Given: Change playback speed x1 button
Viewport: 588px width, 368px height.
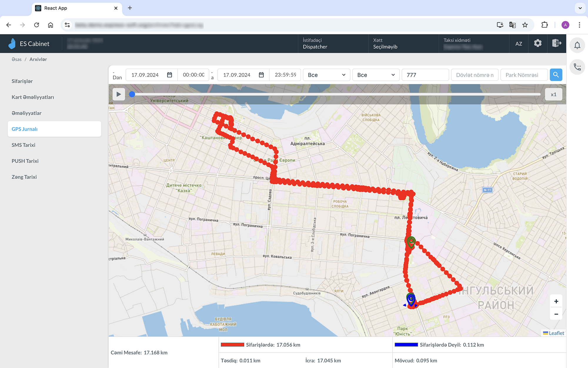Looking at the screenshot, I should tap(553, 94).
